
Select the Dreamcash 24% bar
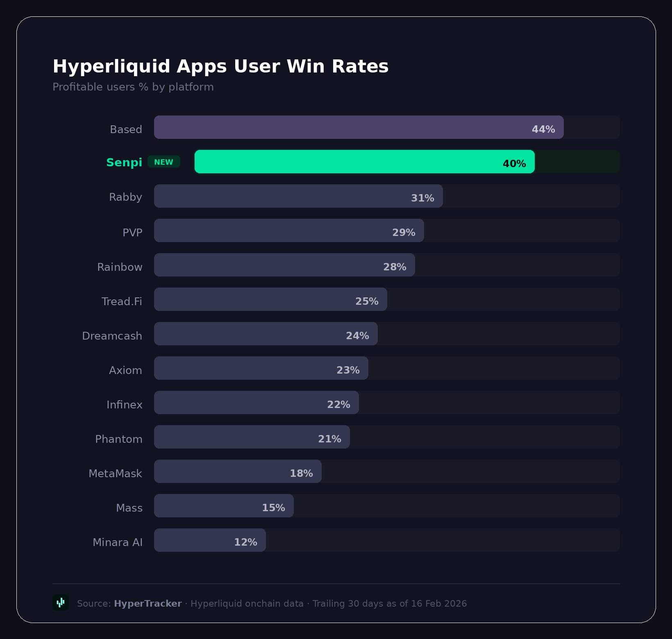point(266,334)
